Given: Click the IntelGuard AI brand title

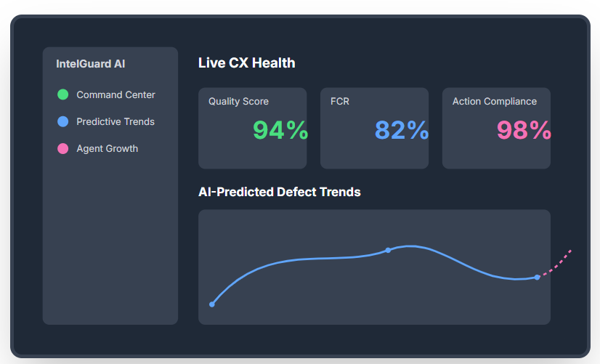Looking at the screenshot, I should coord(91,64).
